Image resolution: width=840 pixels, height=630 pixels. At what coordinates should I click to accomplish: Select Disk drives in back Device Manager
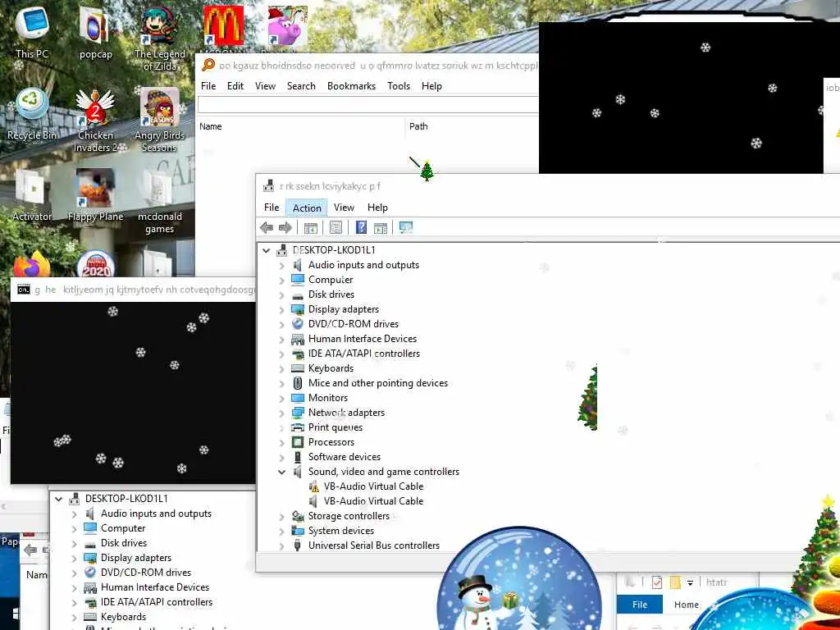pos(124,543)
